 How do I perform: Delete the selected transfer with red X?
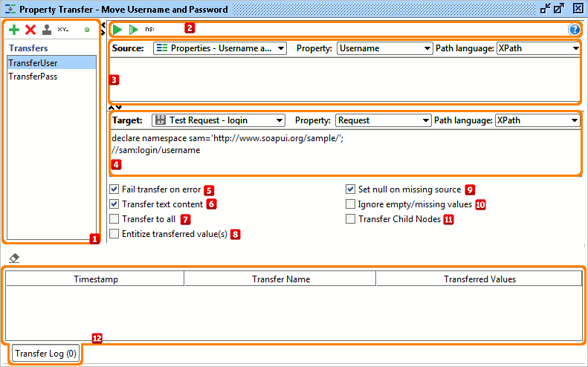[x=30, y=30]
